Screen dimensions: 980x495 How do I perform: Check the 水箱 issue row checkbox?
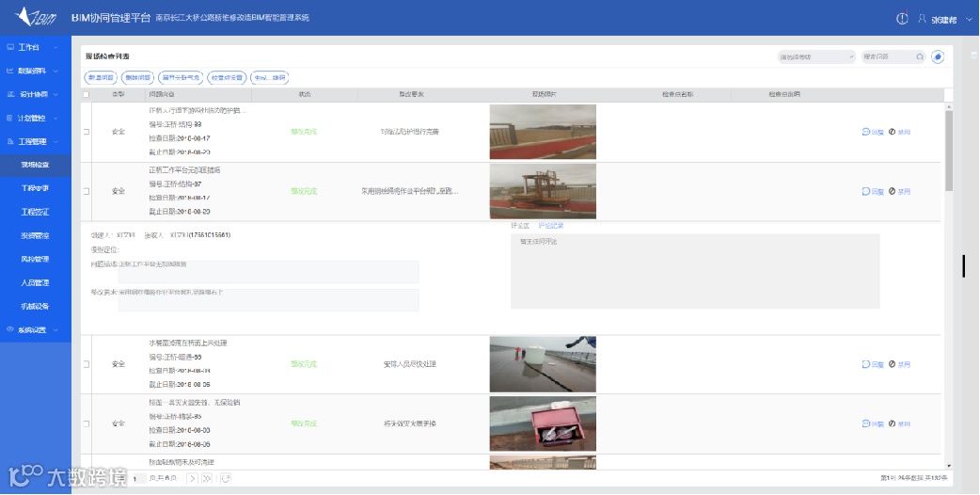(x=87, y=364)
